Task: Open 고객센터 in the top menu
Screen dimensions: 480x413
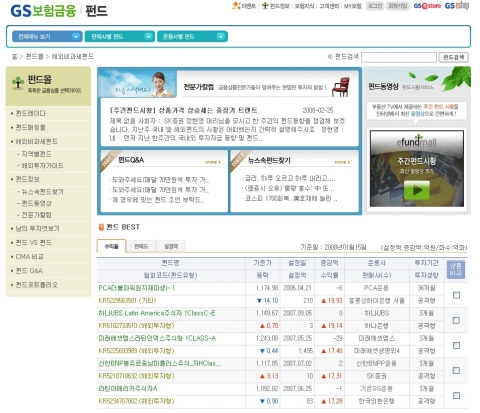Action: coord(329,6)
